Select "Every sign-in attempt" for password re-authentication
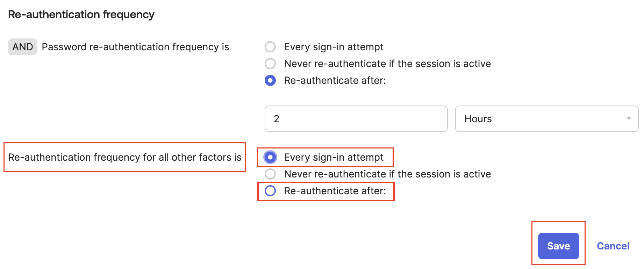The width and height of the screenshot is (644, 269). tap(270, 47)
